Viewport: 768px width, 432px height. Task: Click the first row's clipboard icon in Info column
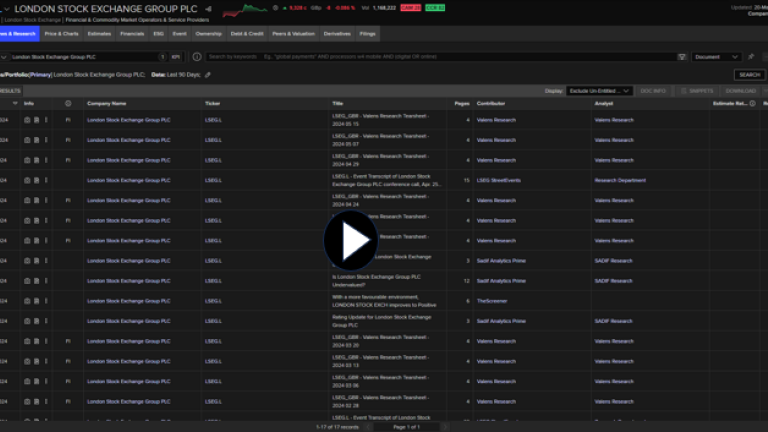(x=27, y=120)
